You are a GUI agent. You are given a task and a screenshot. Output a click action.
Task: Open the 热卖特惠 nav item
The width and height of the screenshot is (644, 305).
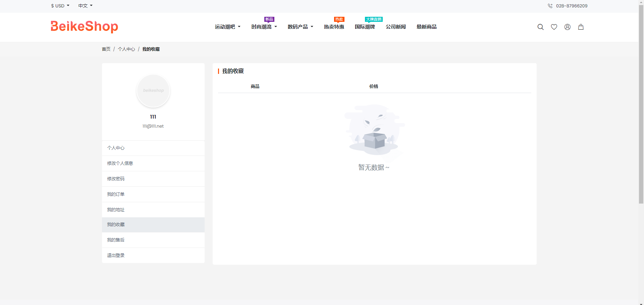[334, 27]
